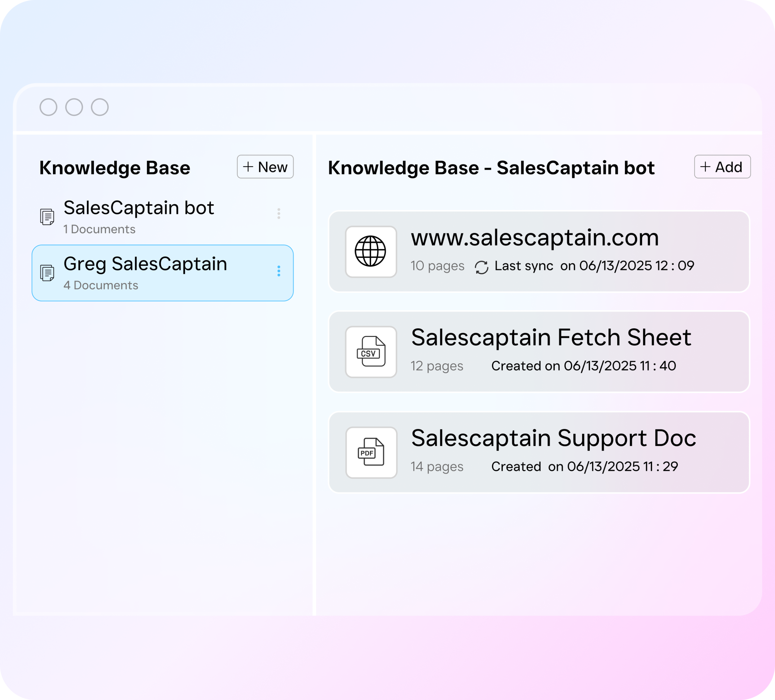This screenshot has height=700, width=775.
Task: Open the three-dot menu for SalesCaptain bot
Action: point(279,214)
